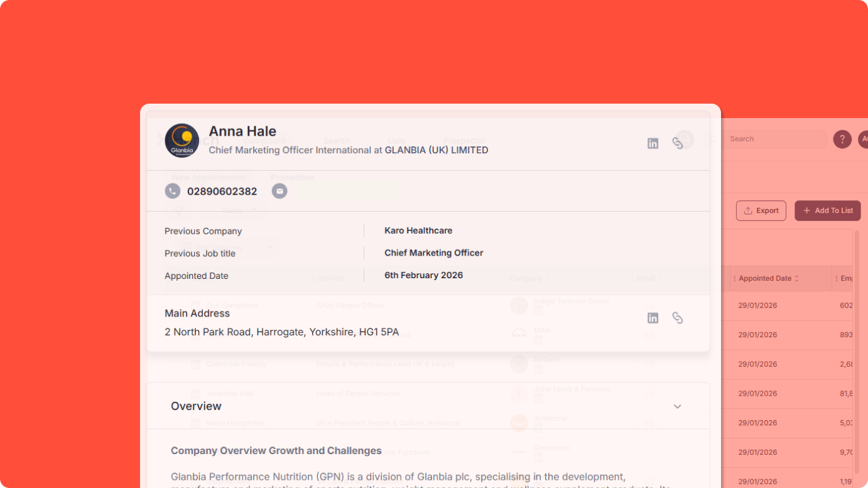This screenshot has width=868, height=488.
Task: Click the column handle dots beside Appointed Date
Action: [x=734, y=278]
